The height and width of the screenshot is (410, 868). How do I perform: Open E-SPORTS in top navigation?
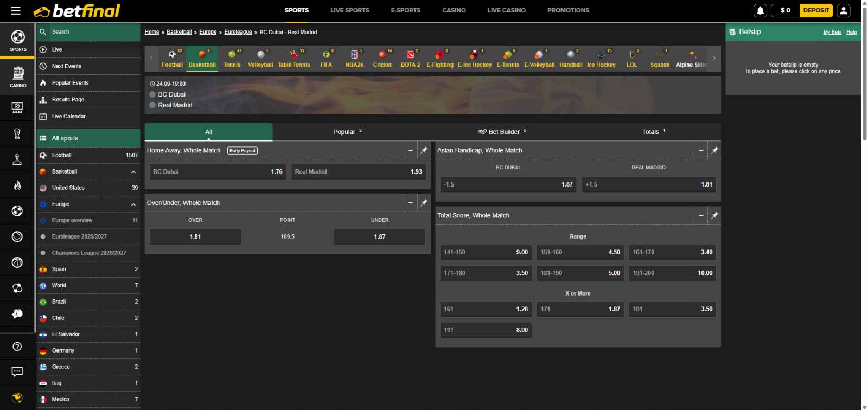pos(406,10)
